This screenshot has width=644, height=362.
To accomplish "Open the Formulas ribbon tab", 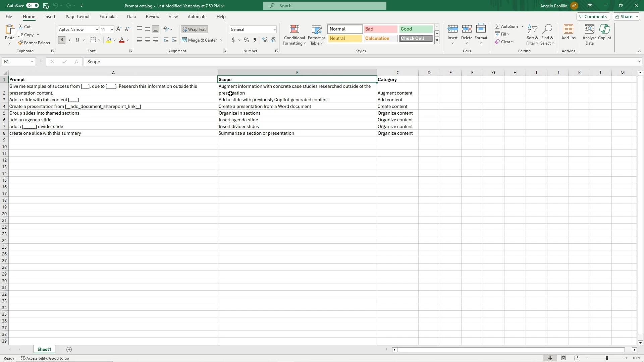I will click(x=108, y=16).
